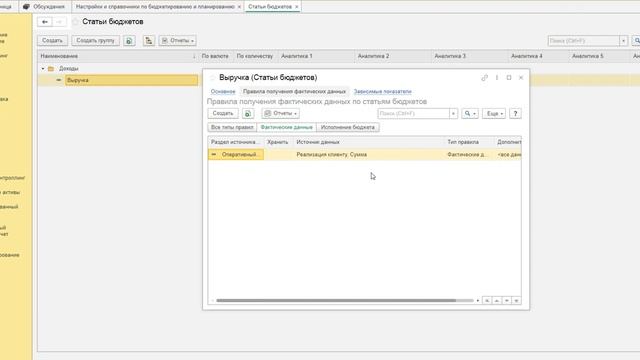Click the folder icon of Доходы group
This screenshot has width=640, height=360.
click(x=51, y=69)
